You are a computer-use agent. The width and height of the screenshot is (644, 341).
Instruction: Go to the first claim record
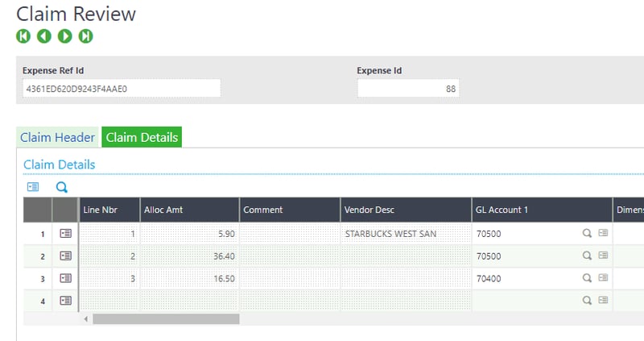[x=23, y=36]
